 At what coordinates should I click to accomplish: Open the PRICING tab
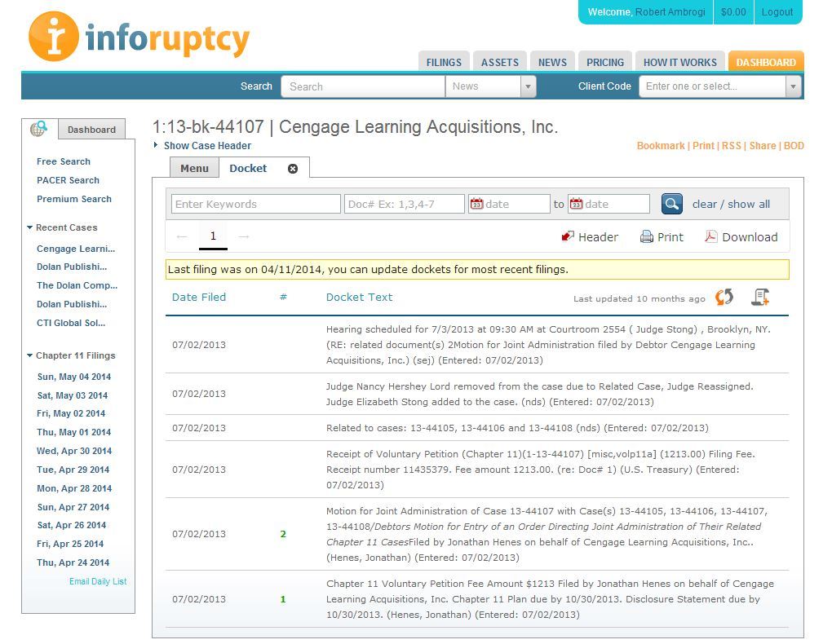tap(605, 62)
